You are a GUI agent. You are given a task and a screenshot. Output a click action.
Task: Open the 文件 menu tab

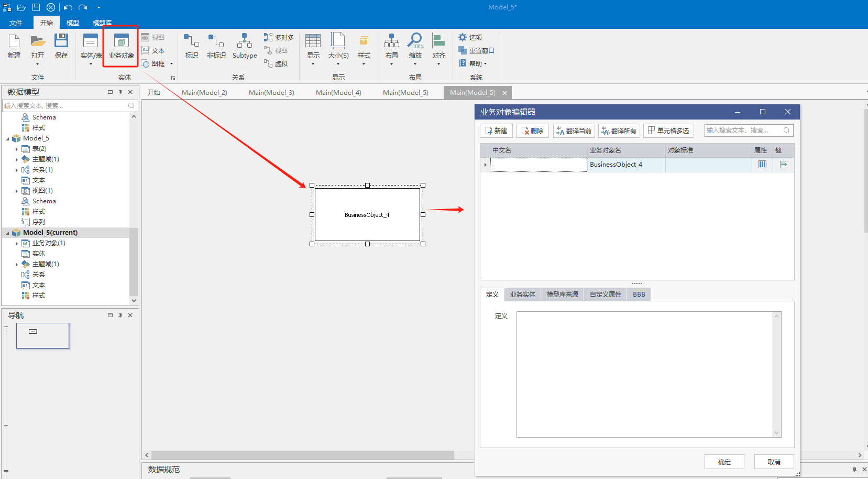point(16,23)
